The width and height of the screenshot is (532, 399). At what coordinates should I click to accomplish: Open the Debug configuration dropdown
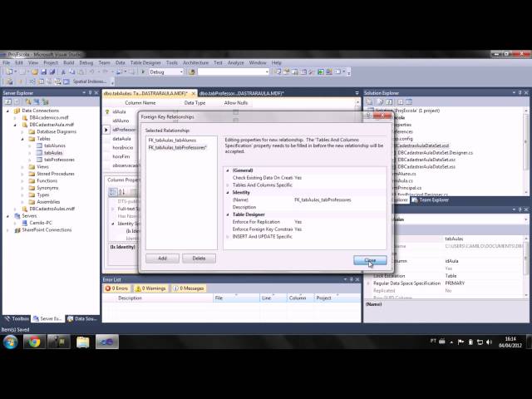(181, 72)
